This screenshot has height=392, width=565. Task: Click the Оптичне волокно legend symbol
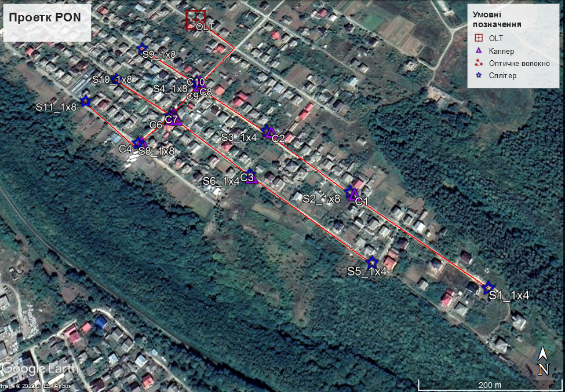click(x=479, y=63)
